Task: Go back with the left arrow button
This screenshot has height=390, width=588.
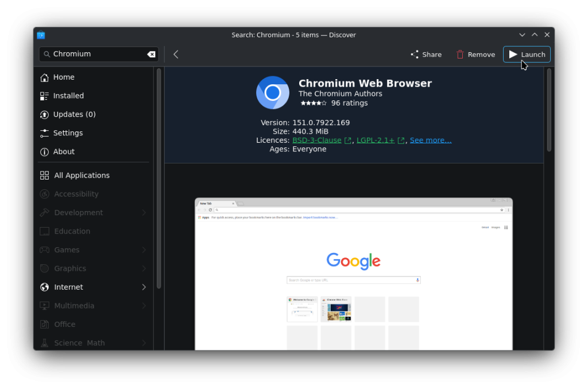Action: pos(176,54)
